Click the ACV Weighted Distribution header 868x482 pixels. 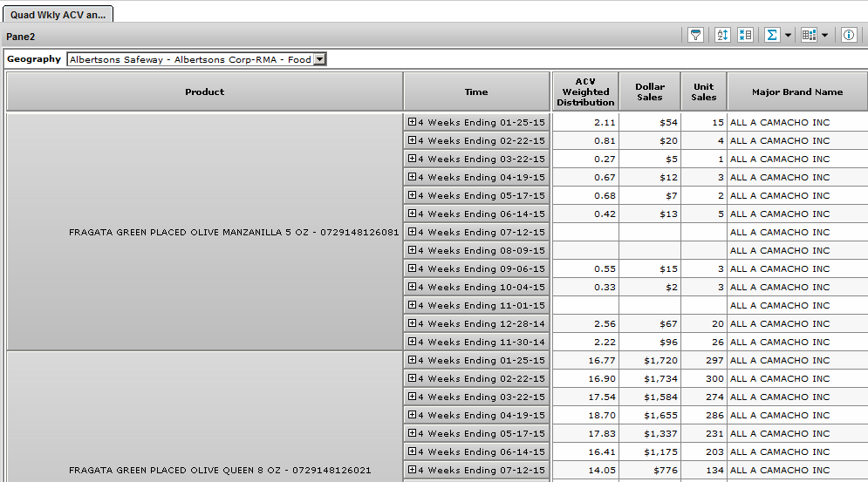point(585,92)
